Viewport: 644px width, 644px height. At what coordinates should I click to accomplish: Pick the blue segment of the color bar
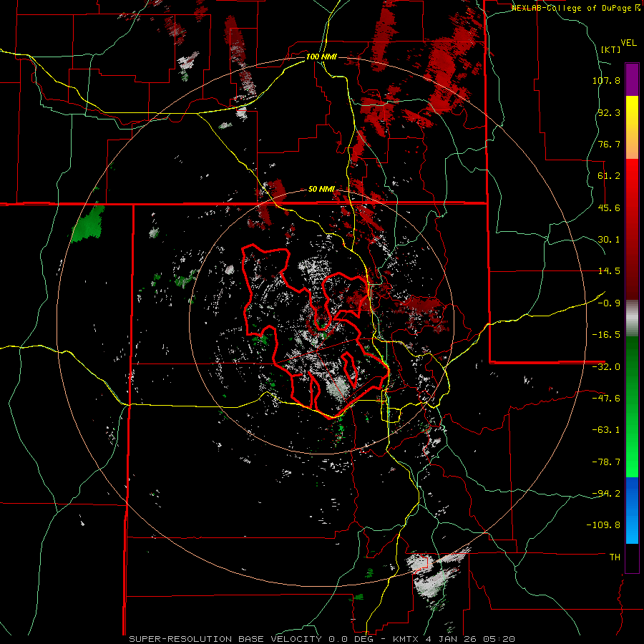pyautogui.click(x=632, y=510)
